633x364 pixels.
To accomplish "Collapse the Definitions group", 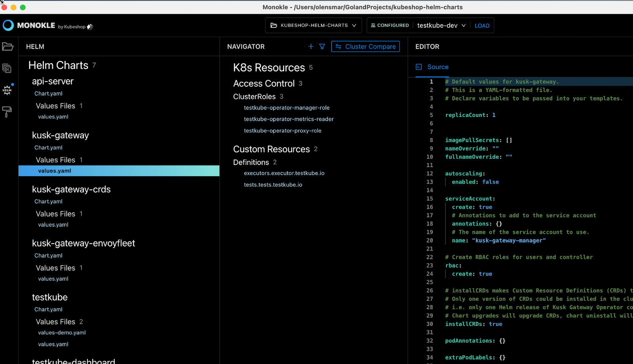I will pos(251,162).
